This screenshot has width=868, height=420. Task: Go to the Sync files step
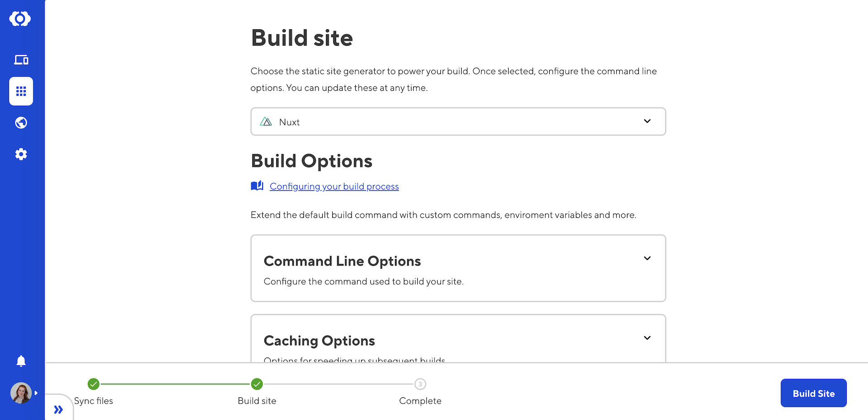(x=94, y=384)
